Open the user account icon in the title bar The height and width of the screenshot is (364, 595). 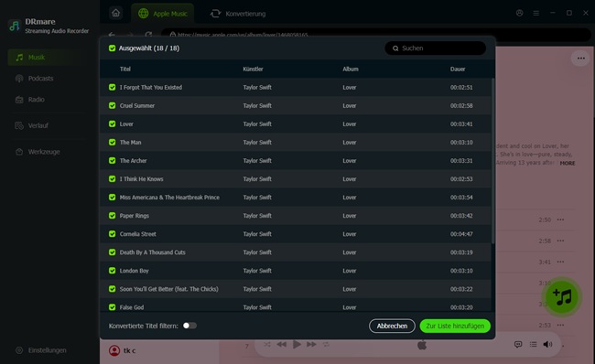pos(520,13)
